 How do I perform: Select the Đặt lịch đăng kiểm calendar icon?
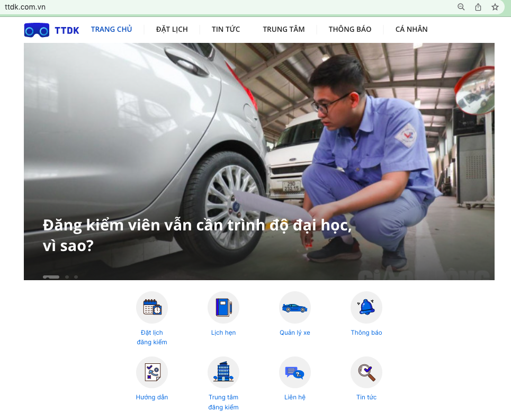[152, 307]
